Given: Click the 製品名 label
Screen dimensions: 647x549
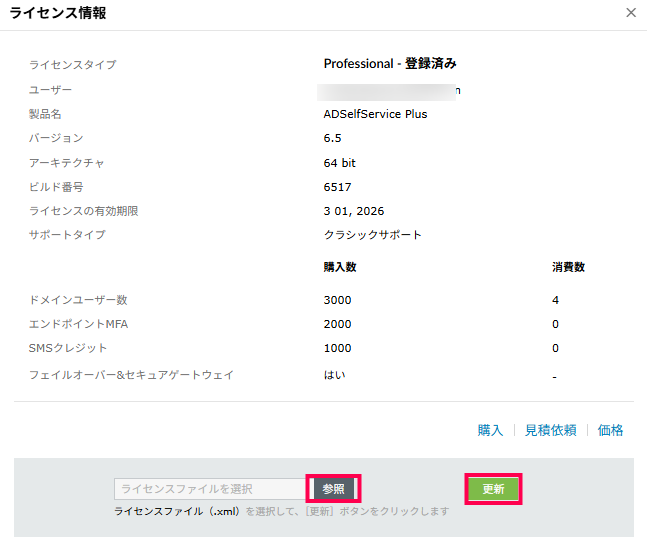Looking at the screenshot, I should point(45,114).
